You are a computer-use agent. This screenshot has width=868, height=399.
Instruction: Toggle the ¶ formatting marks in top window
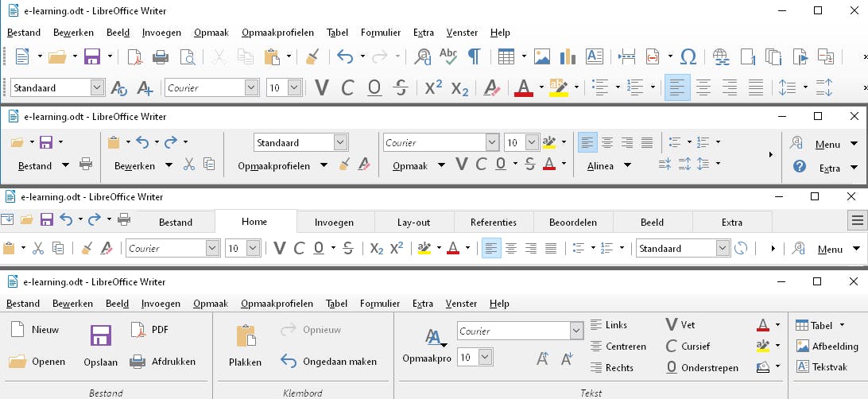pyautogui.click(x=474, y=56)
